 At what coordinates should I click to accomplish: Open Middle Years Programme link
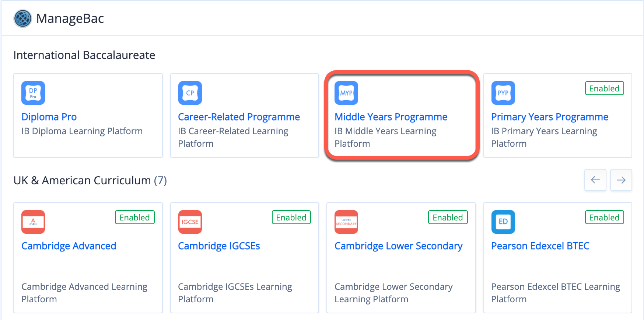pos(391,117)
